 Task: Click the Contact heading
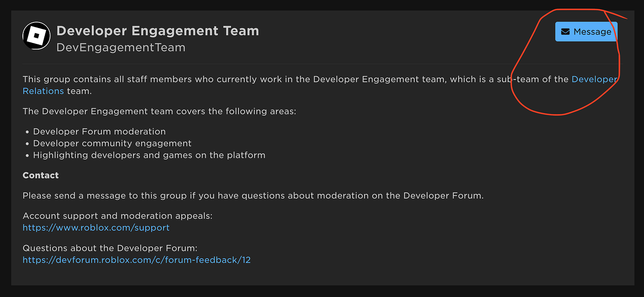[41, 176]
